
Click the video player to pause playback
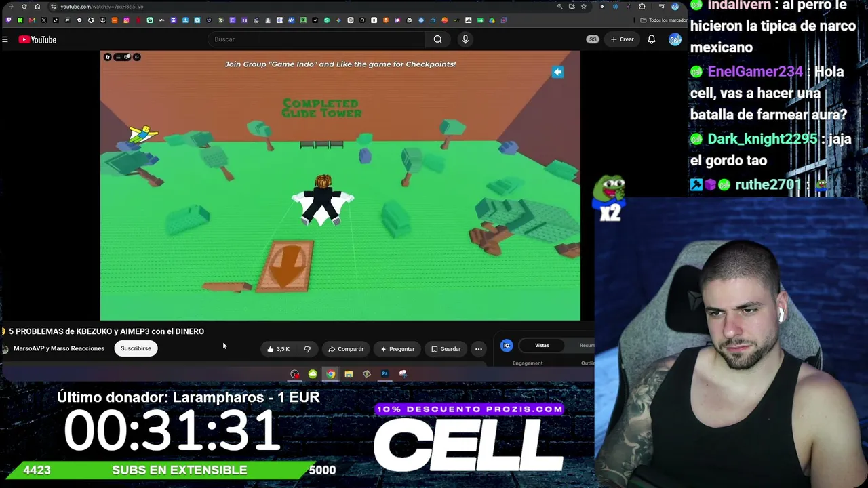(340, 185)
